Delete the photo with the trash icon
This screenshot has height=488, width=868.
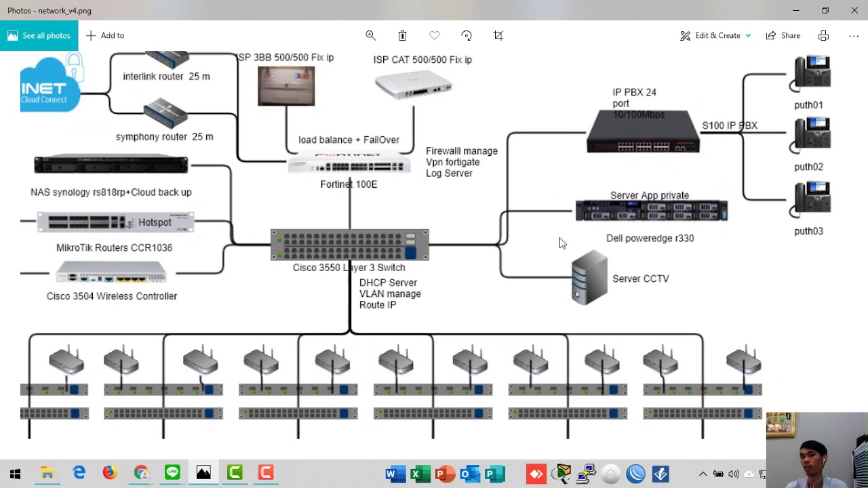pos(402,35)
